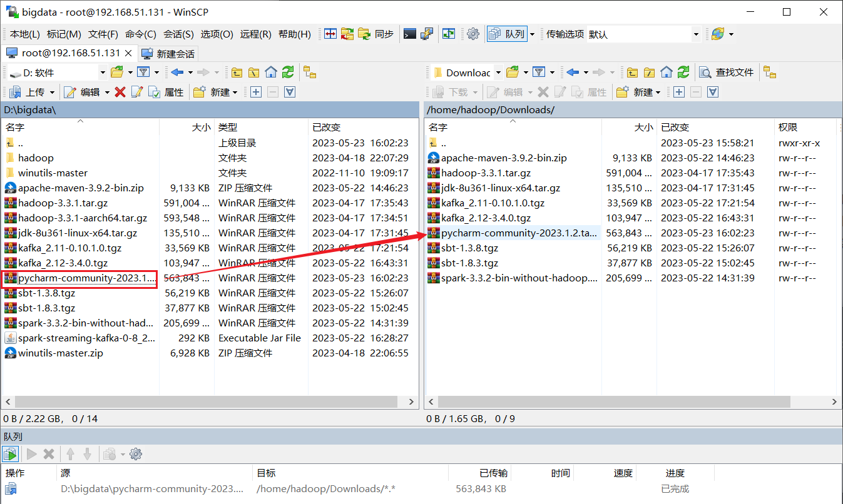Click the compare directories icon in main toolbar
The image size is (843, 504).
pos(331,34)
